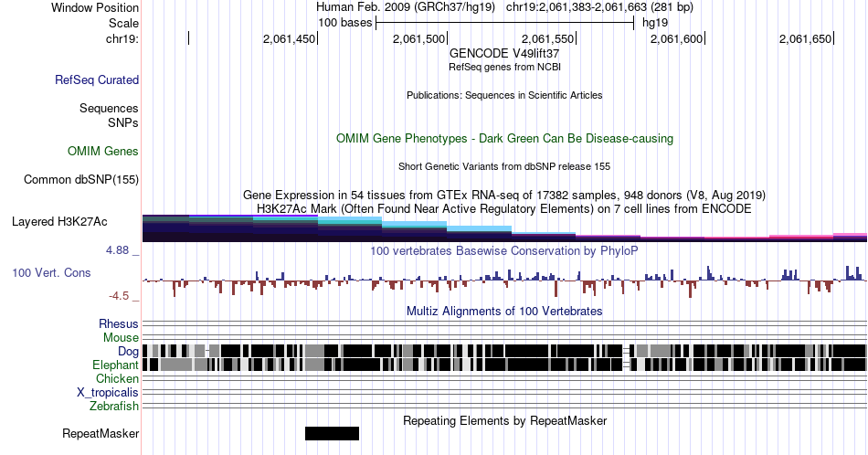Click the hg19 label beside scale bar
The width and height of the screenshot is (868, 455).
[655, 23]
